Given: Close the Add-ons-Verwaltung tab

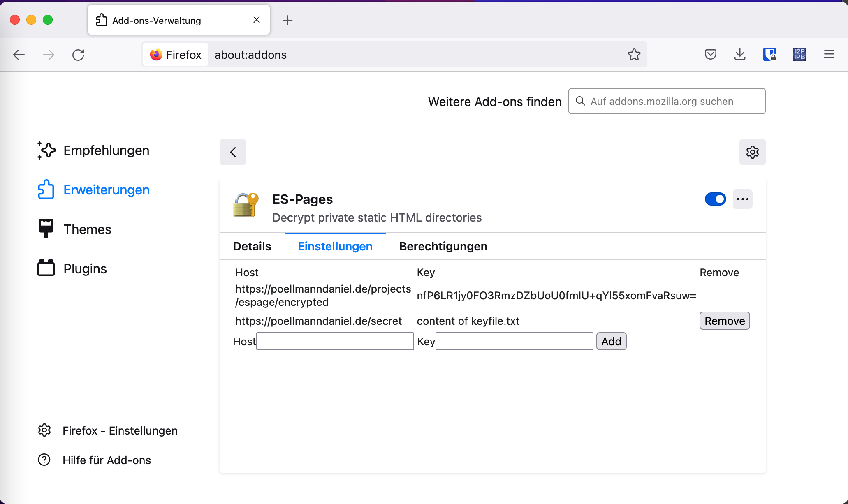Looking at the screenshot, I should (257, 20).
